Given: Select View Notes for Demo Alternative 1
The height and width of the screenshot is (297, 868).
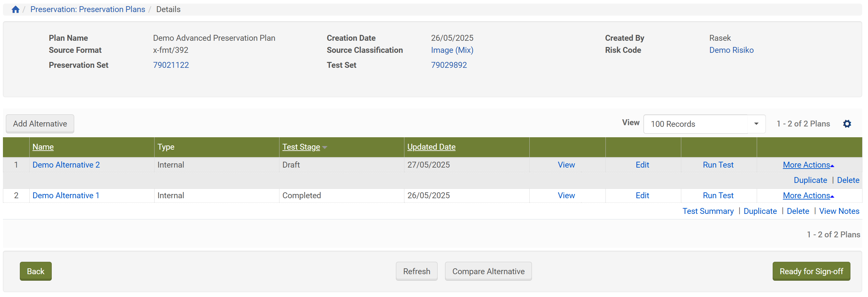Looking at the screenshot, I should 839,211.
